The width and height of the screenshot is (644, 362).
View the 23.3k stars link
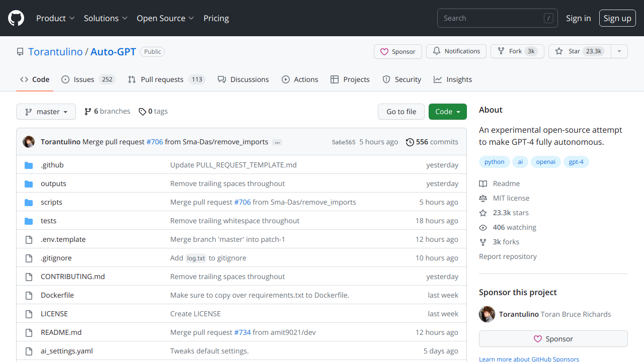coord(504,213)
